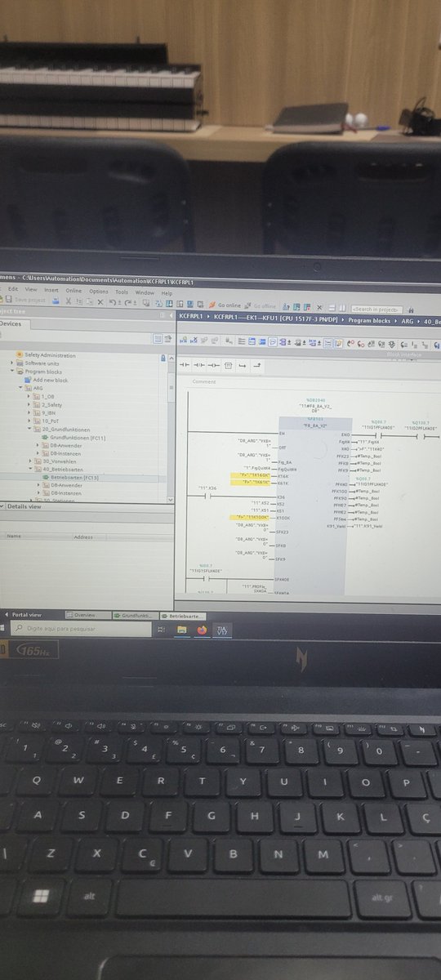Click the open branch icon
The height and width of the screenshot is (980, 441).
pos(243,366)
